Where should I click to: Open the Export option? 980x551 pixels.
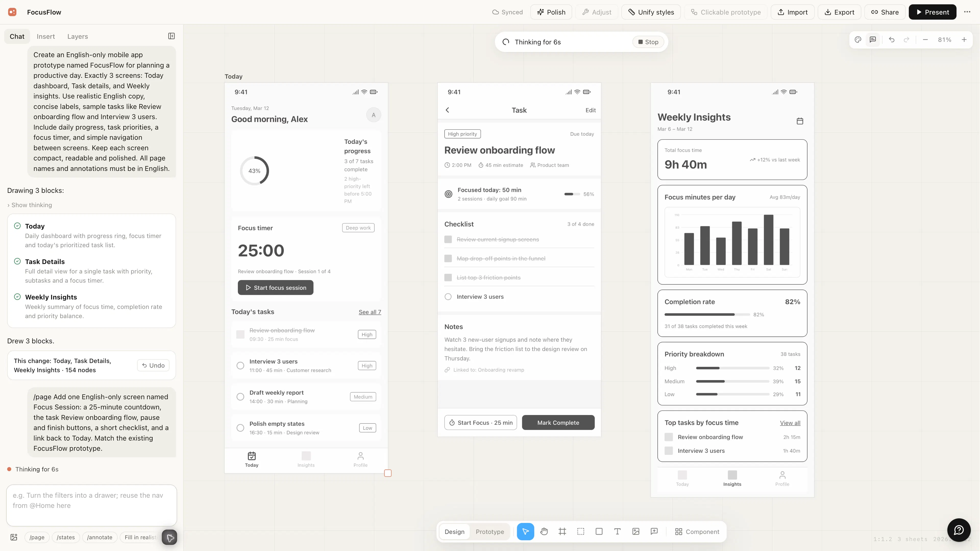839,12
